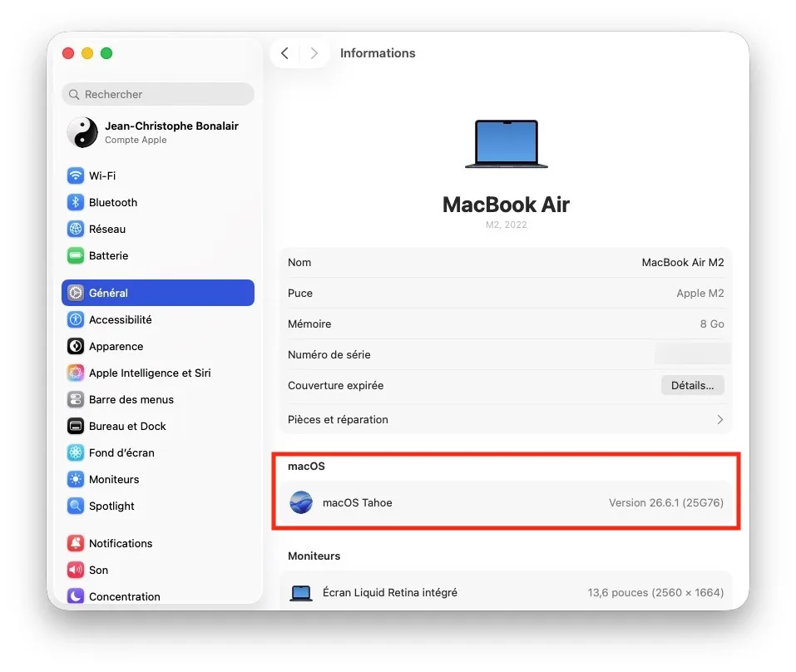The height and width of the screenshot is (672, 796).
Task: Click the 'Couverture expirée' label
Action: point(335,386)
